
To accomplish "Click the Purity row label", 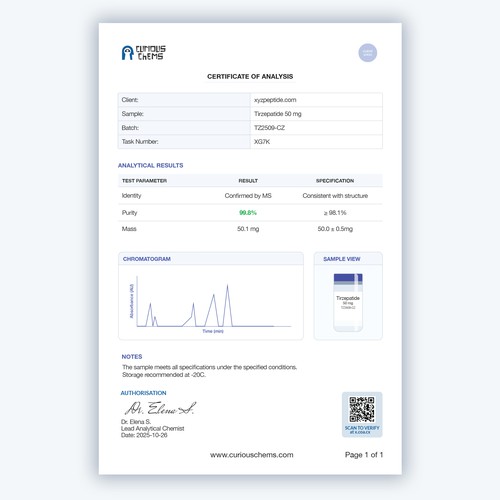I will point(129,213).
